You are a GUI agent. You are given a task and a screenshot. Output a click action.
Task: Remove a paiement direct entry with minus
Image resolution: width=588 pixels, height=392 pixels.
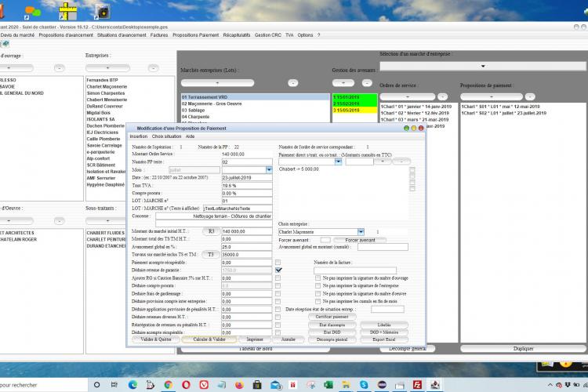point(401,162)
